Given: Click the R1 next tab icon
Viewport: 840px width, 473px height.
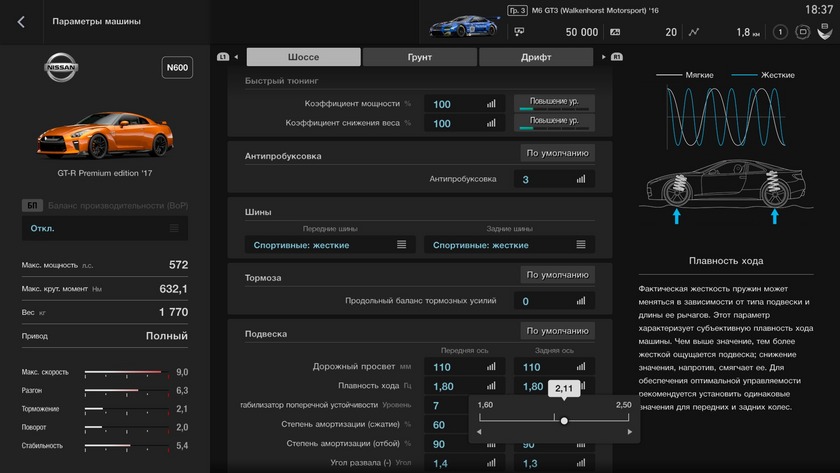Looking at the screenshot, I should point(617,57).
